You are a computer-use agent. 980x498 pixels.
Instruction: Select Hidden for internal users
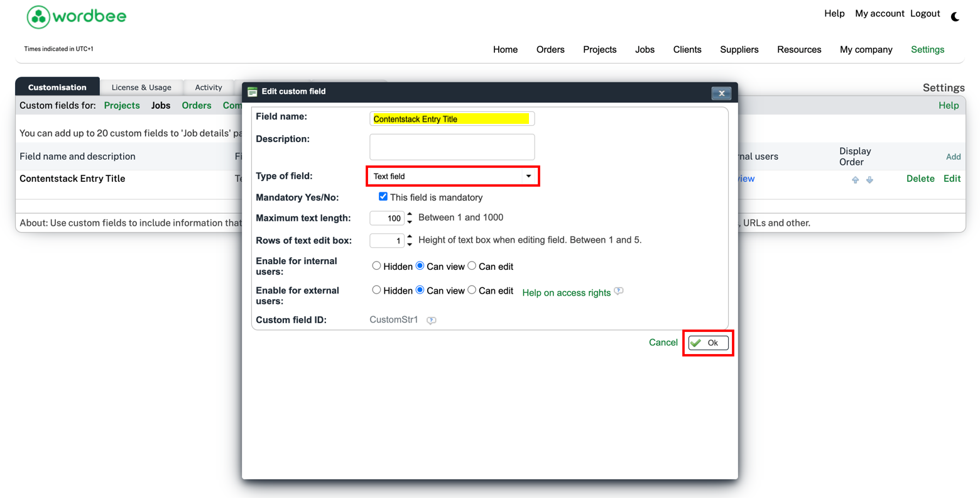click(x=376, y=266)
